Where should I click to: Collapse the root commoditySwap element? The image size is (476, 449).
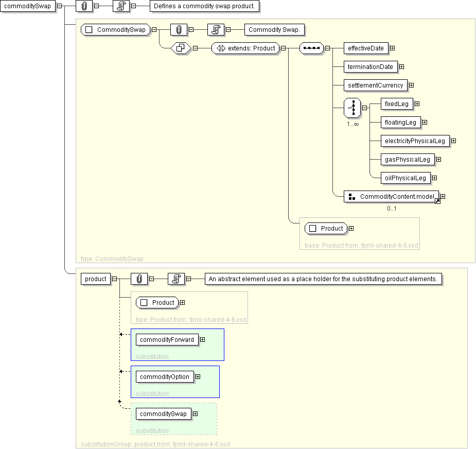click(60, 6)
